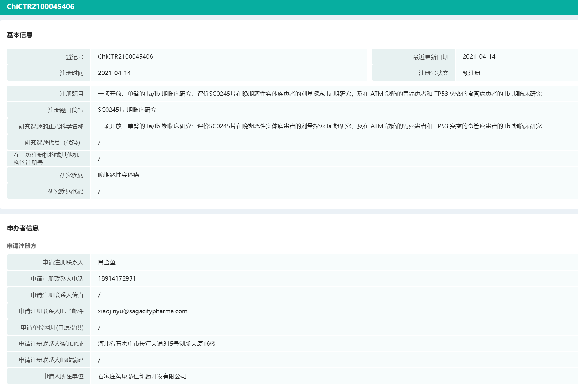Click the phone number 18914172931

coord(117,278)
